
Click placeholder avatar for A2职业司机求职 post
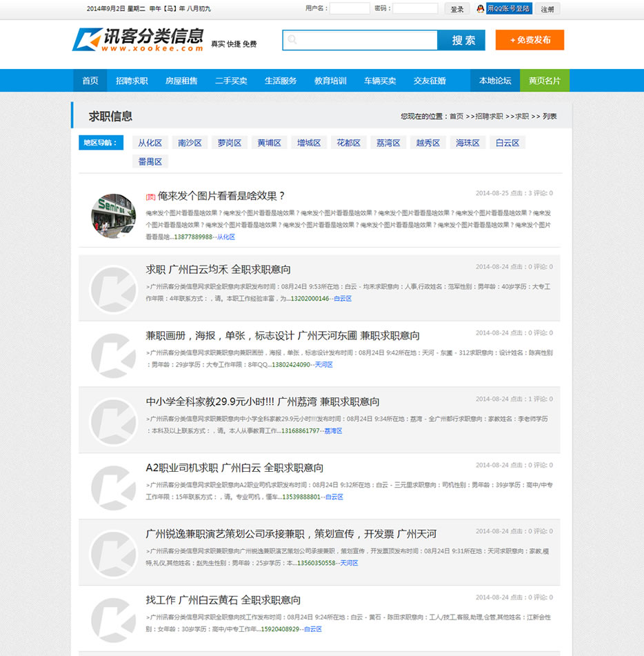[113, 488]
